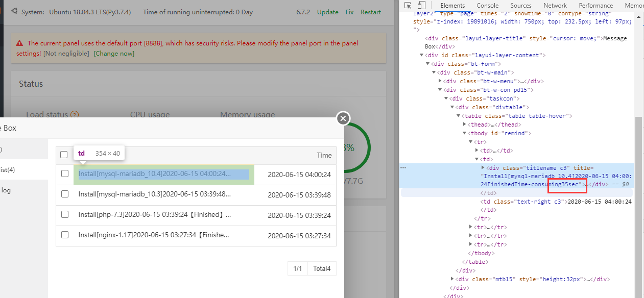Click the Load status help icon
The width and height of the screenshot is (644, 298).
coord(75,115)
